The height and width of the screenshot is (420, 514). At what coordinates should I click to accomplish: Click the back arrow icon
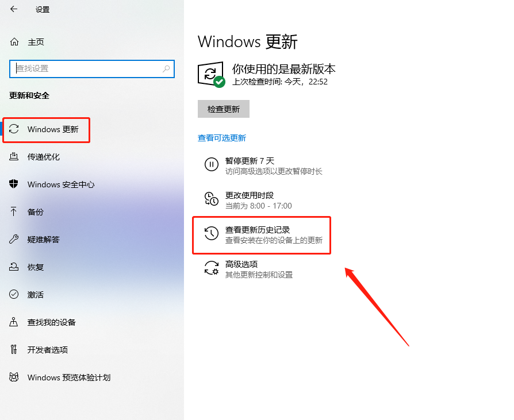[14, 9]
